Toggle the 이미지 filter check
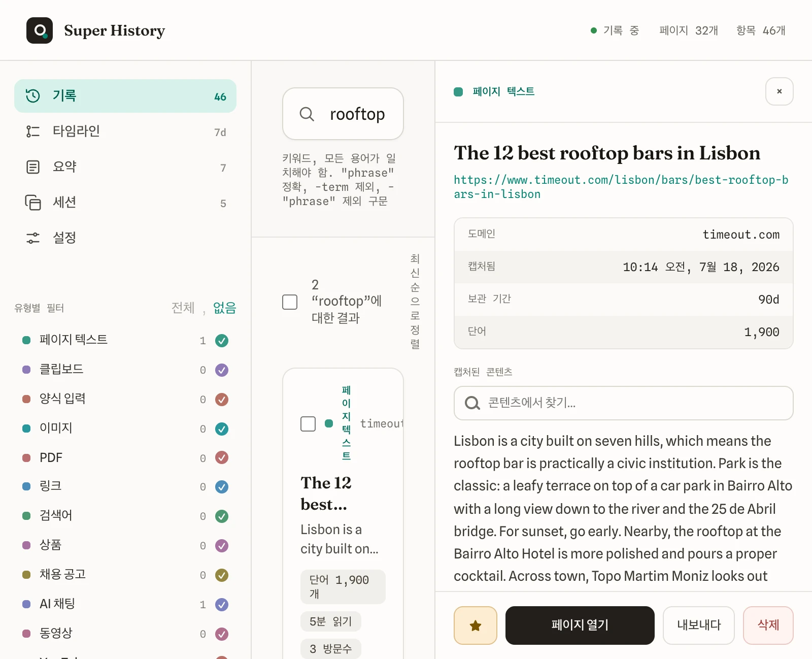 (x=222, y=429)
